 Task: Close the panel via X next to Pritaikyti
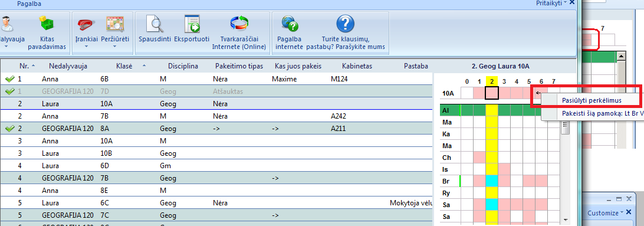[x=572, y=3]
